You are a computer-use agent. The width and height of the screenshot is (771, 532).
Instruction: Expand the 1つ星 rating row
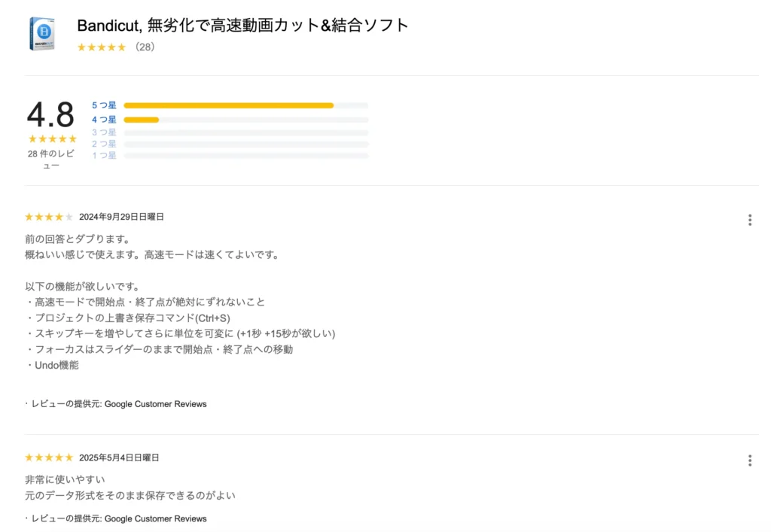click(x=102, y=156)
